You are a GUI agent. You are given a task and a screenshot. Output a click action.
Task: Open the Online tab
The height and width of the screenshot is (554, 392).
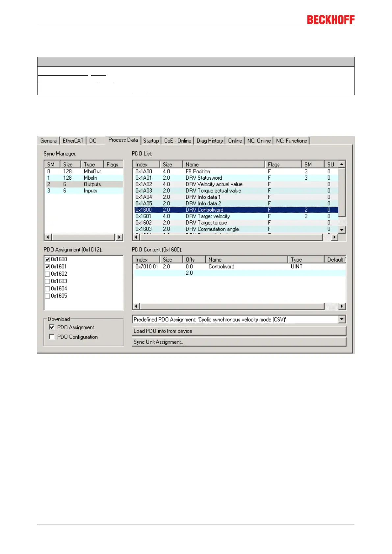(235, 141)
